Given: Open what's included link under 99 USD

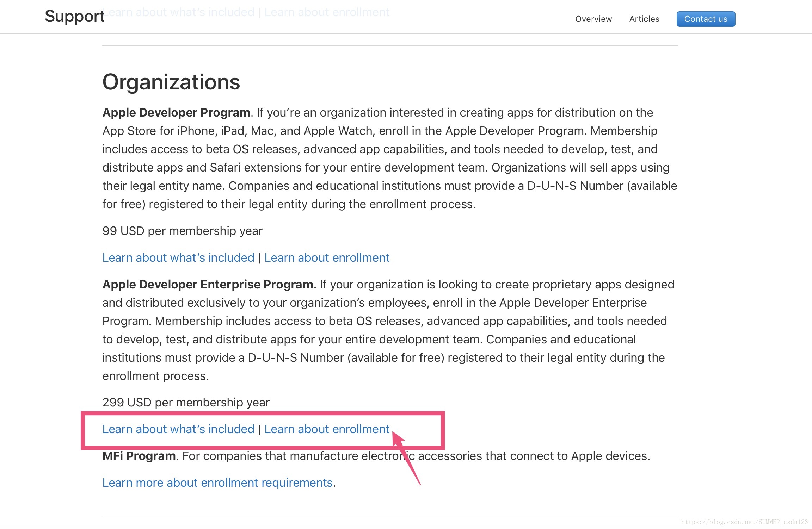Looking at the screenshot, I should (178, 258).
